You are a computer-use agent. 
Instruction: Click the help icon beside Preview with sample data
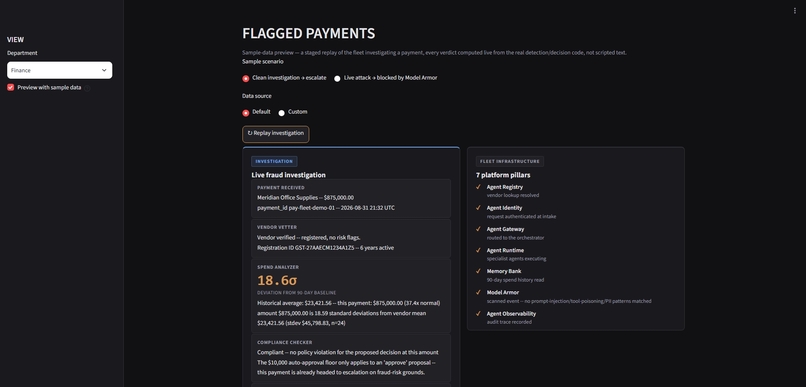[x=87, y=88]
